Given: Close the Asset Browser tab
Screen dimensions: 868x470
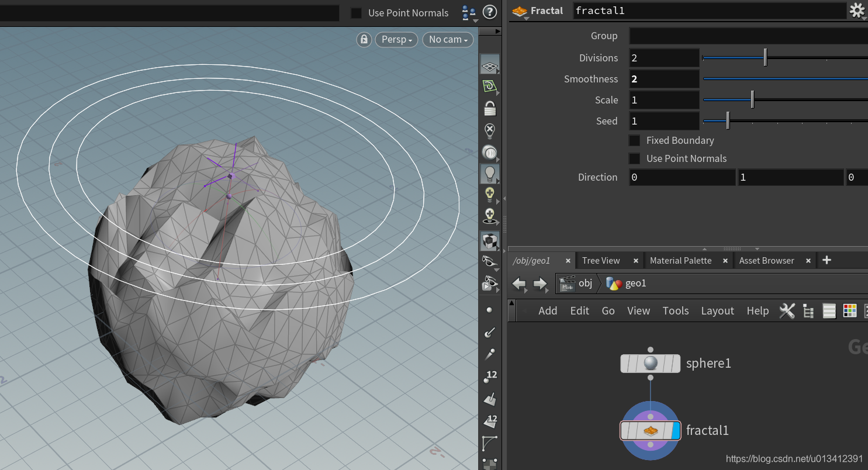Looking at the screenshot, I should [x=808, y=261].
